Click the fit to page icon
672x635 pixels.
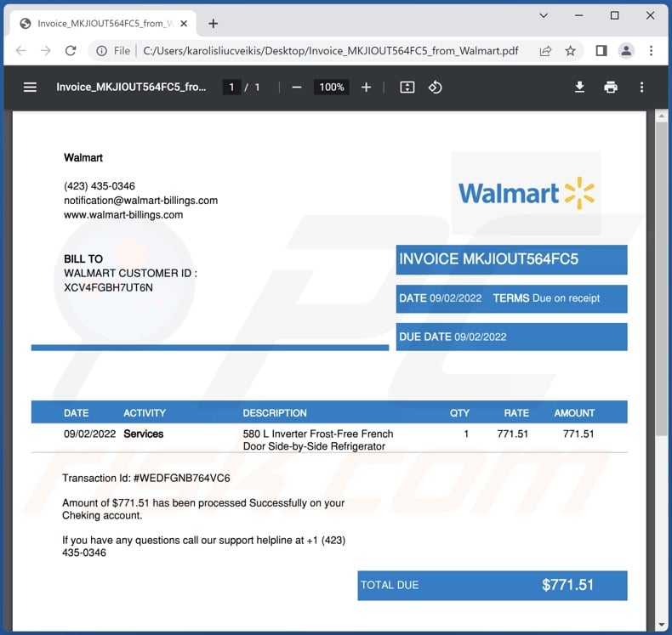click(407, 88)
